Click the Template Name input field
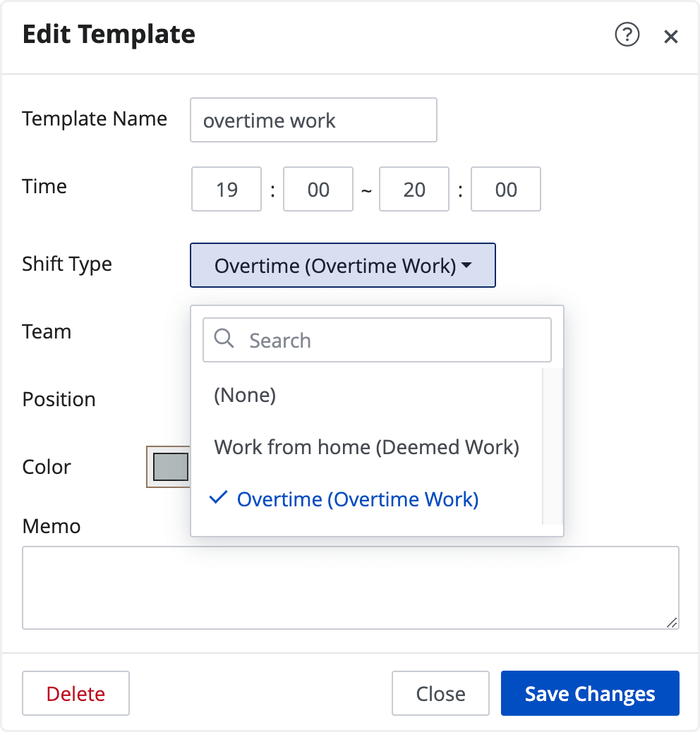Image resolution: width=700 pixels, height=732 pixels. [x=313, y=120]
